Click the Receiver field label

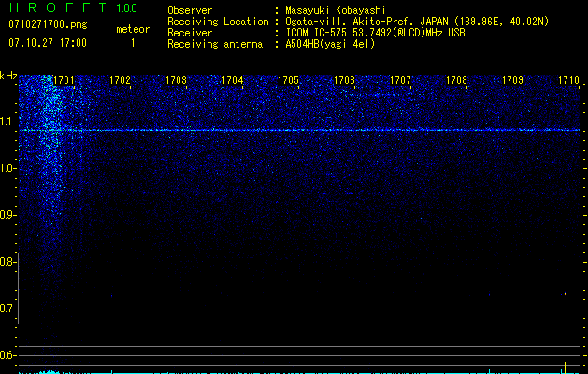point(190,33)
